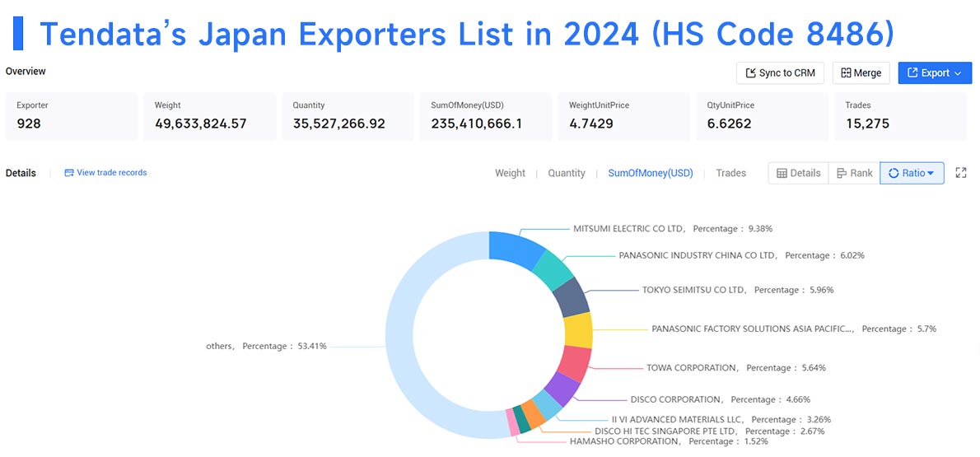Click the QtyUnitPrice summary card

(x=763, y=116)
